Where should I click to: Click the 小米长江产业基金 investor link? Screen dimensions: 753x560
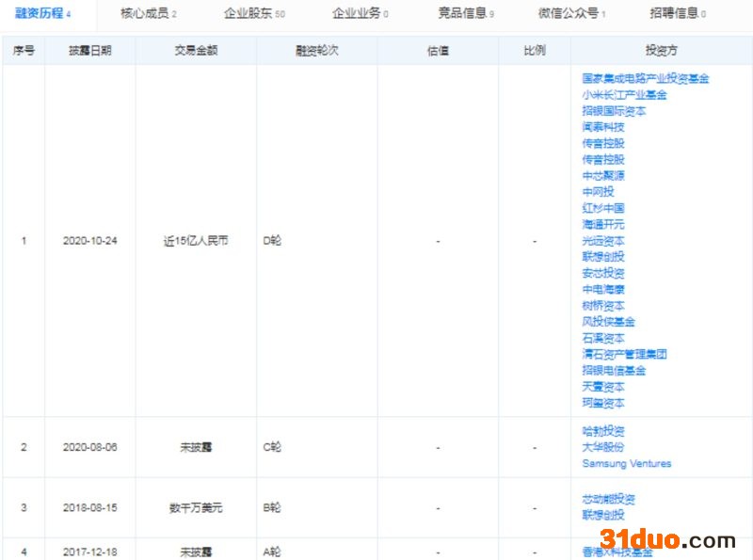coord(624,95)
